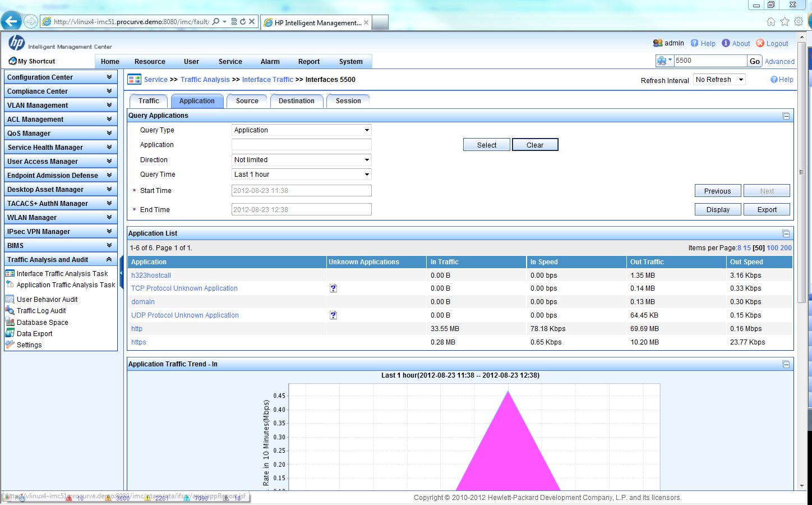This screenshot has height=505, width=812.
Task: Sort by the Out Traffic column header
Action: click(x=647, y=262)
